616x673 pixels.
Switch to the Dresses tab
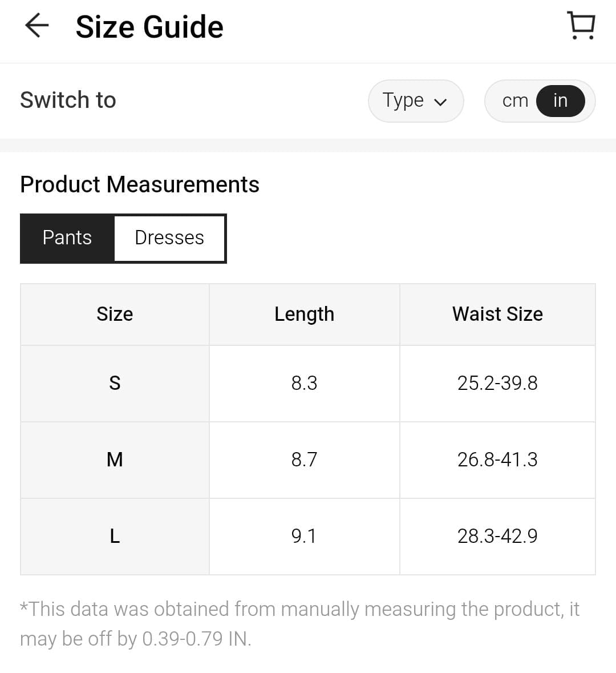(x=169, y=238)
